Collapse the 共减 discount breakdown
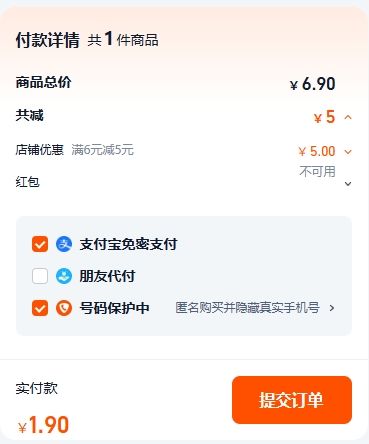 [x=348, y=117]
